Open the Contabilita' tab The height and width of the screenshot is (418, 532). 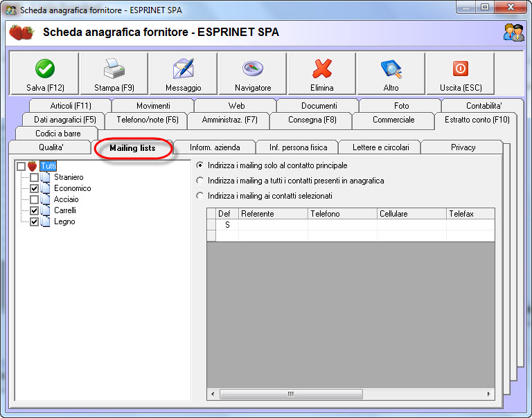pos(484,106)
